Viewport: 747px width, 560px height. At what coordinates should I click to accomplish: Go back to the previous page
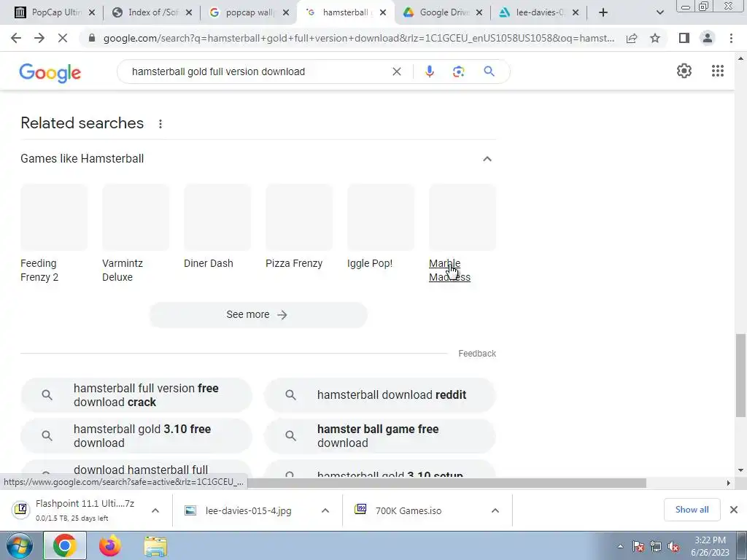tap(16, 38)
